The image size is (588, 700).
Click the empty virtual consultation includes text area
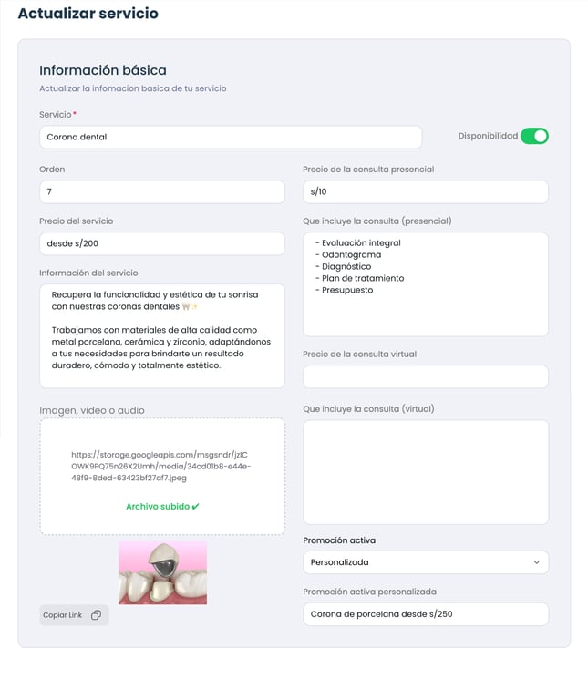point(426,472)
